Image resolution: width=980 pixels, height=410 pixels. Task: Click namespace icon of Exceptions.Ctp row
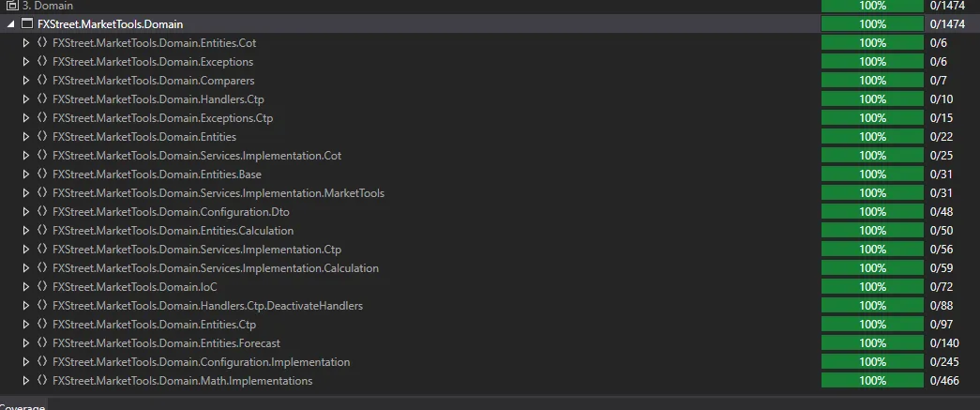pos(42,118)
